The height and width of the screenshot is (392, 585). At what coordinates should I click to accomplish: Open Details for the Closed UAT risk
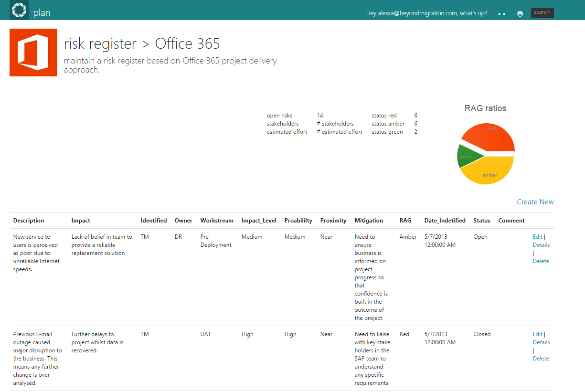click(541, 342)
